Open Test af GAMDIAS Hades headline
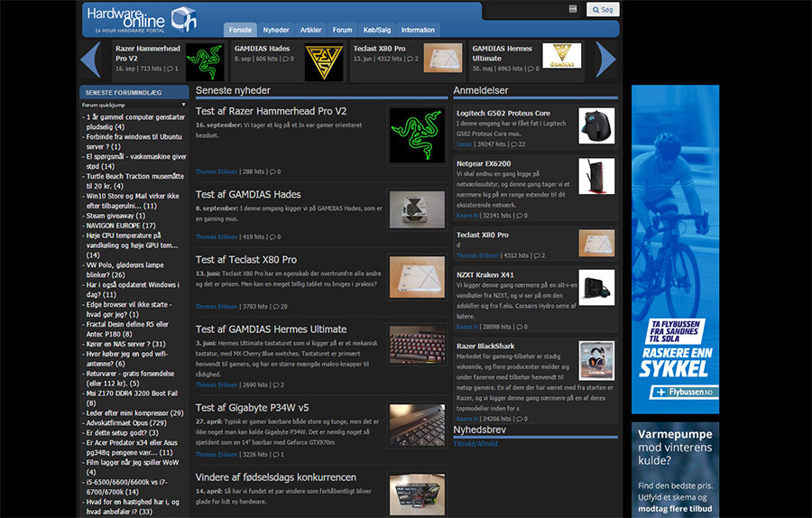Viewport: 812px width, 518px height. [248, 194]
